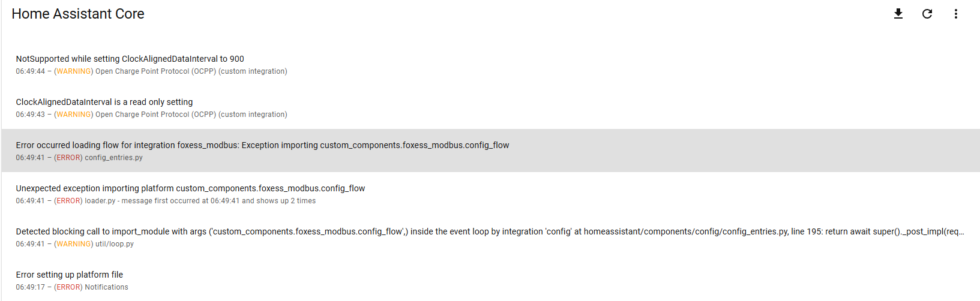Image resolution: width=980 pixels, height=301 pixels.
Task: Refresh the log list
Action: tap(927, 14)
